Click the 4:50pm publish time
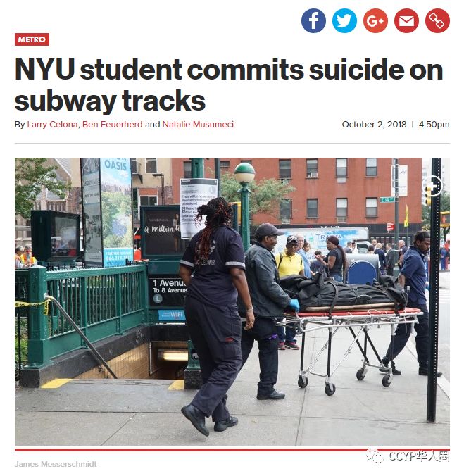Image resolution: width=464 pixels, height=476 pixels. 434,125
